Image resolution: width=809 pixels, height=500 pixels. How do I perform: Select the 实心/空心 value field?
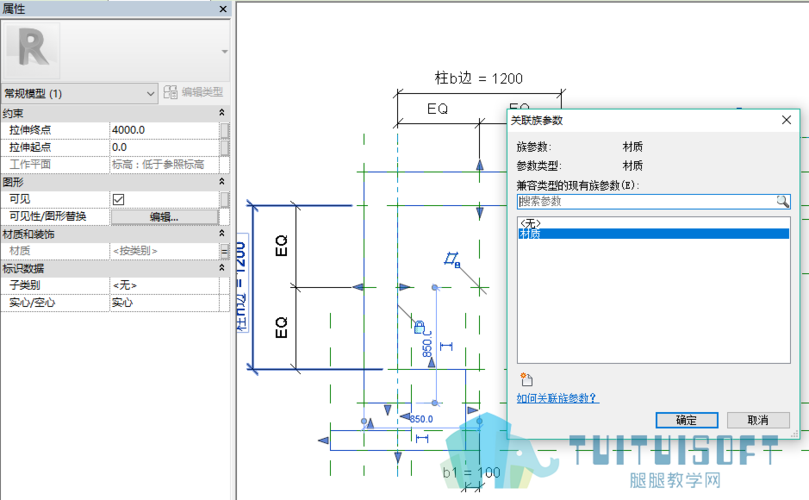165,303
